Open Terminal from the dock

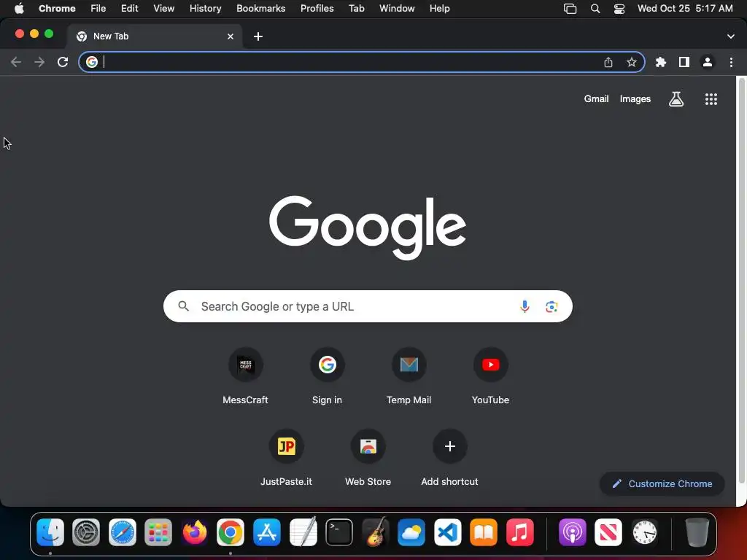pyautogui.click(x=339, y=532)
